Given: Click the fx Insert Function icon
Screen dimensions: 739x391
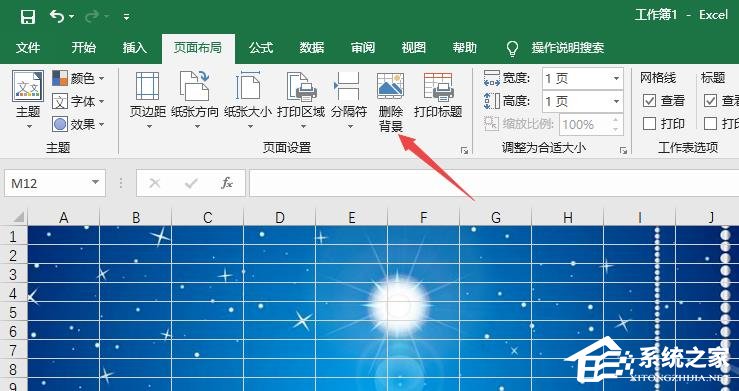Looking at the screenshot, I should 227,183.
